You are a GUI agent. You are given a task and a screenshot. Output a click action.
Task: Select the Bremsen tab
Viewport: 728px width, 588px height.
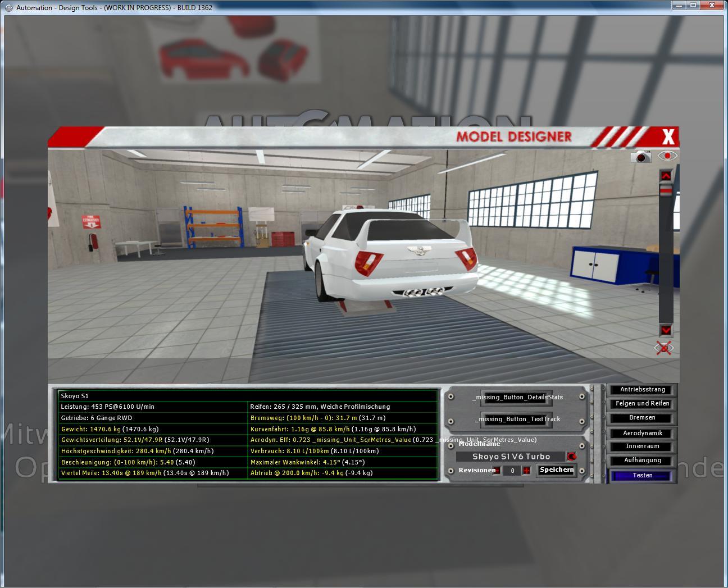[x=642, y=418]
